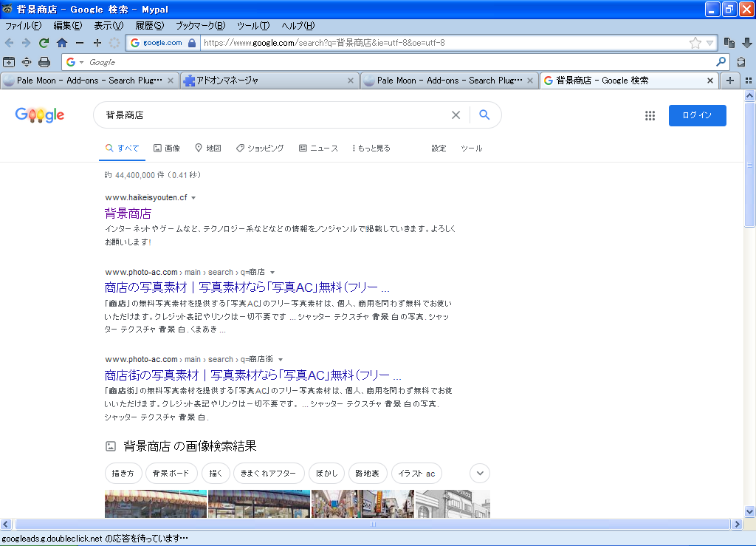
Task: Open the first storefront image thumbnail
Action: click(156, 504)
